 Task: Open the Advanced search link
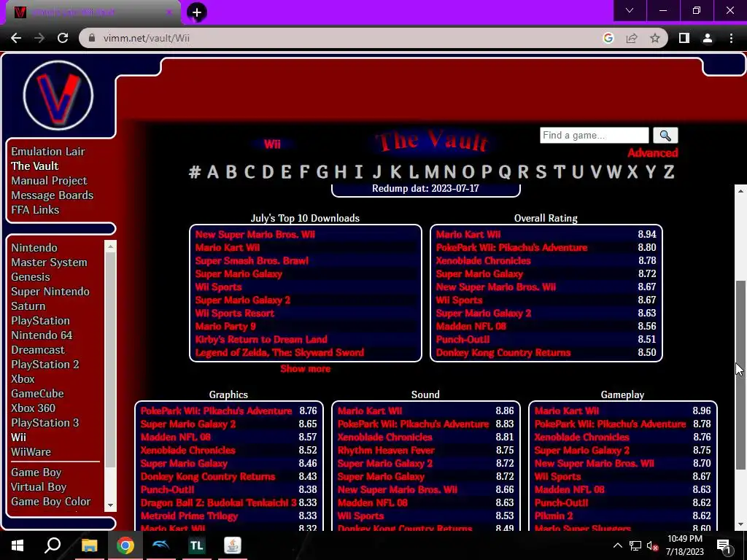[653, 153]
